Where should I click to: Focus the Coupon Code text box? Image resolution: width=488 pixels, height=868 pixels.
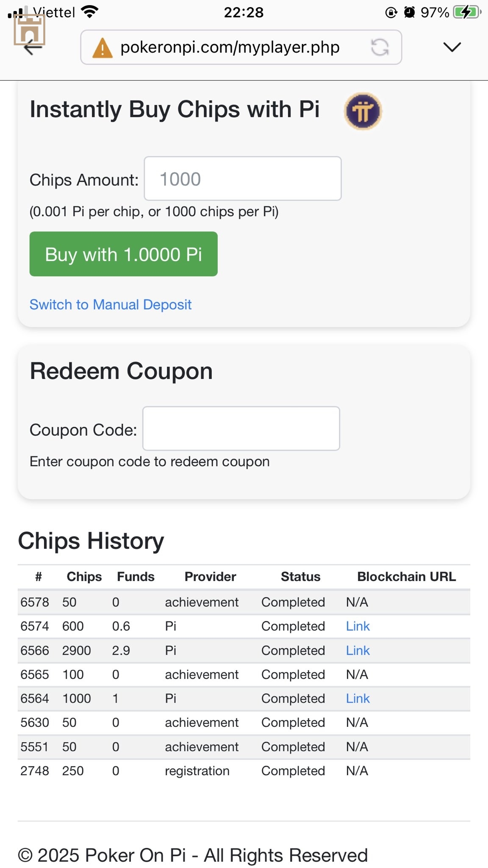tap(241, 428)
